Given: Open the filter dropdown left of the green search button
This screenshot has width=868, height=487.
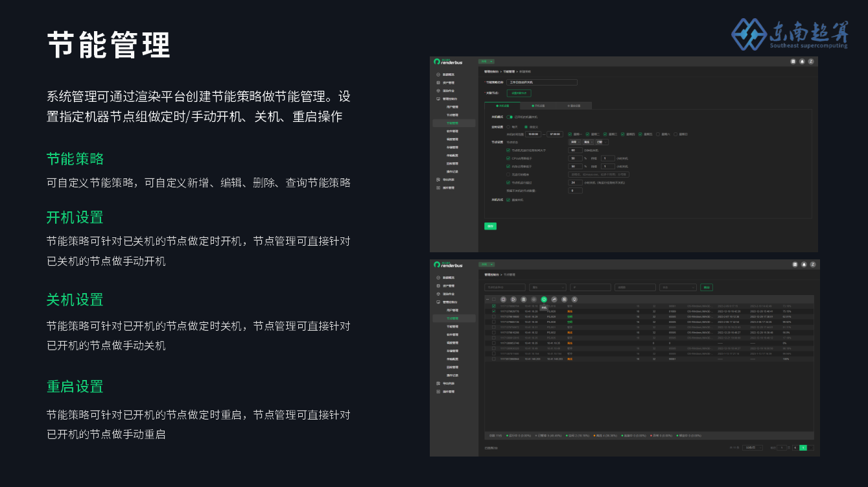Looking at the screenshot, I should 678,287.
